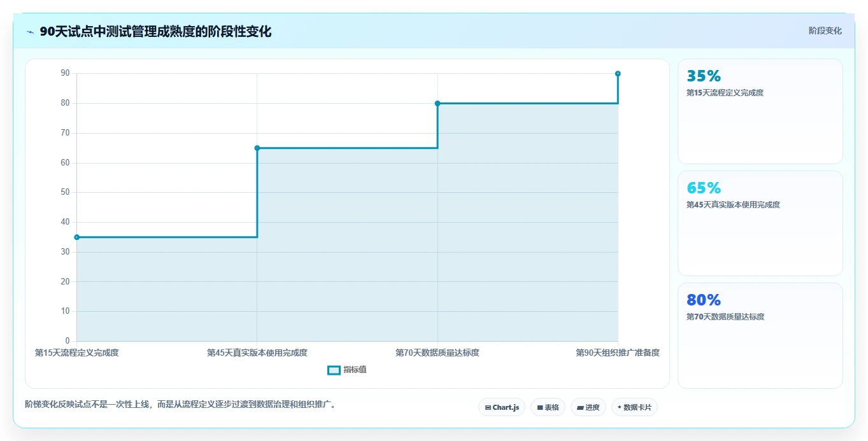The width and height of the screenshot is (868, 441).
Task: Click x-axis label 第45天真实版本使用完成度
Action: [257, 353]
